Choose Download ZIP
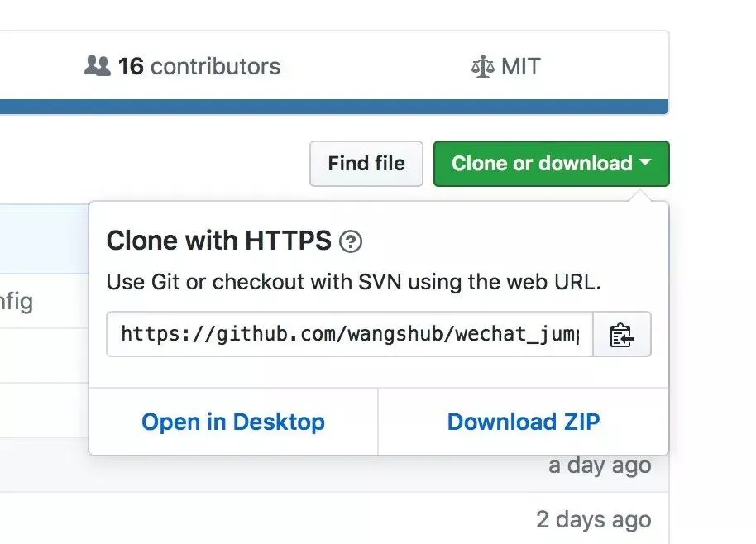This screenshot has height=544, width=756. [x=523, y=422]
